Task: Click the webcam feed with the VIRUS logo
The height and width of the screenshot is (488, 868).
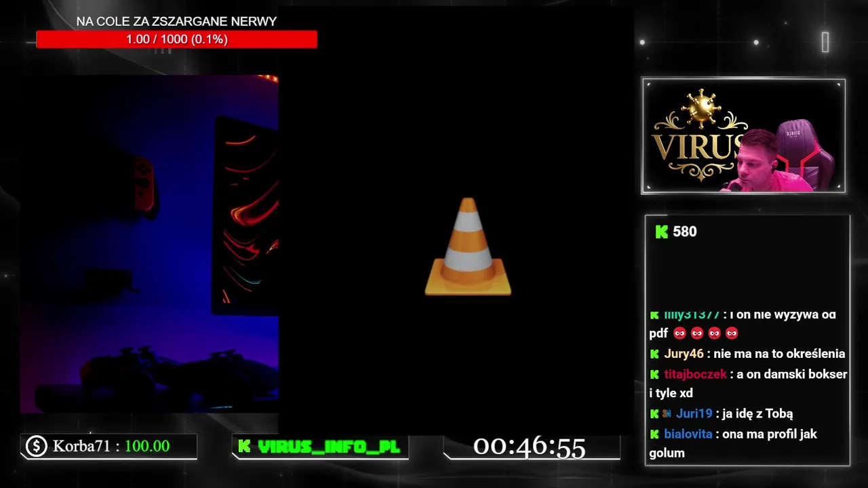Action: (x=743, y=136)
